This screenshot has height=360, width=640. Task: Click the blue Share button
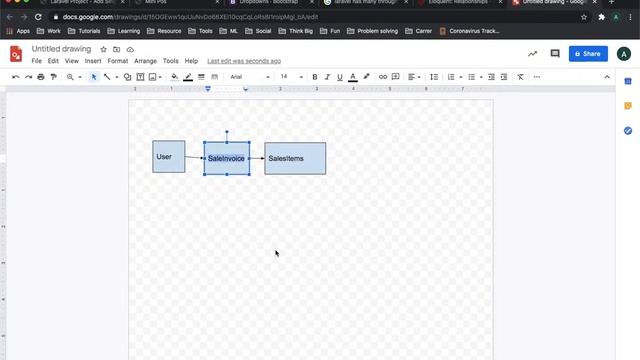tap(588, 53)
